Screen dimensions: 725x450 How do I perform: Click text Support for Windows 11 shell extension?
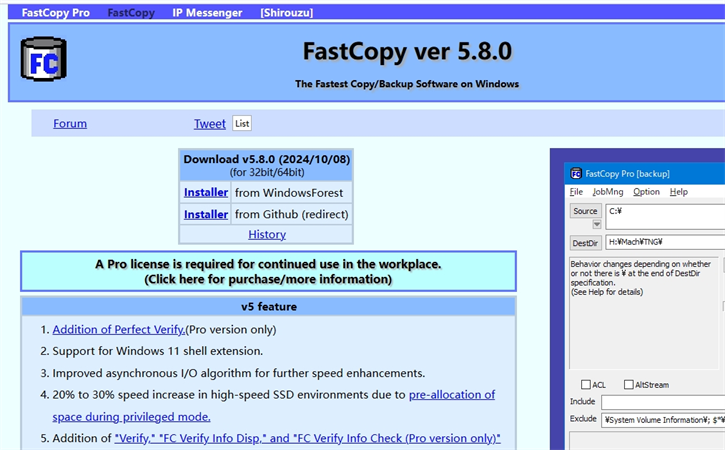coord(158,351)
